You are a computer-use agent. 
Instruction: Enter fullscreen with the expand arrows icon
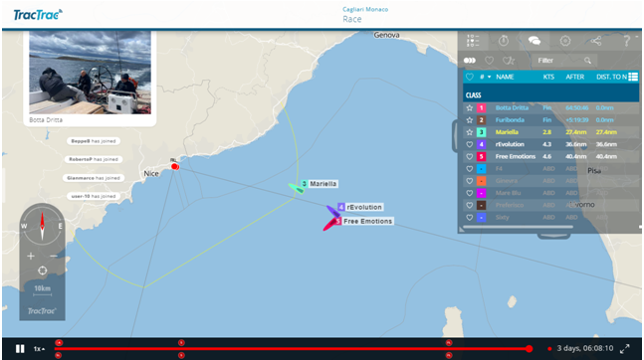625,348
